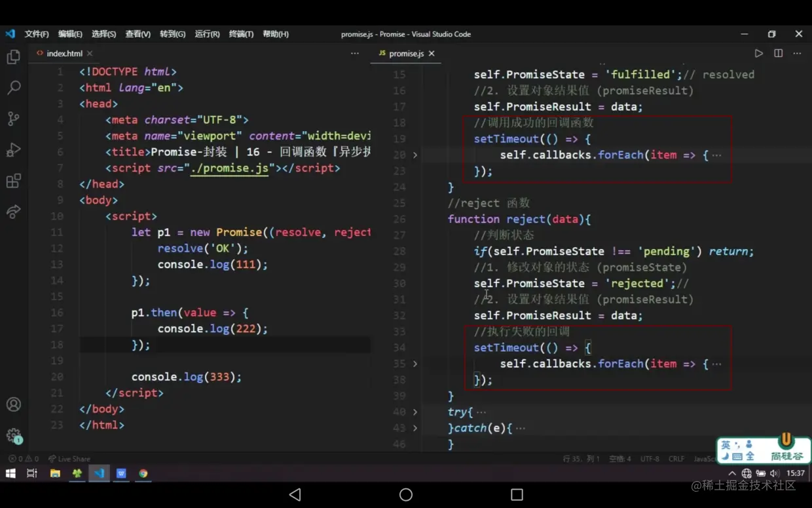Open the green clover taskbar app
This screenshot has width=812, height=508.
coord(77,473)
